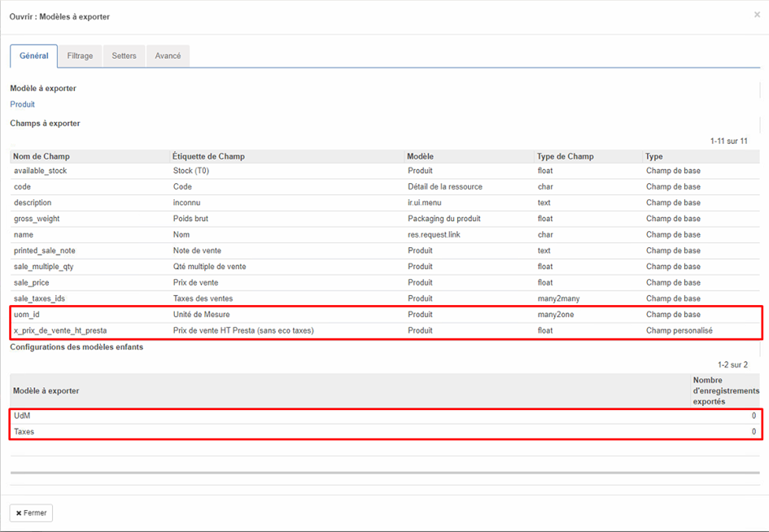This screenshot has height=532, width=769.
Task: Click the Fermer button
Action: click(31, 513)
